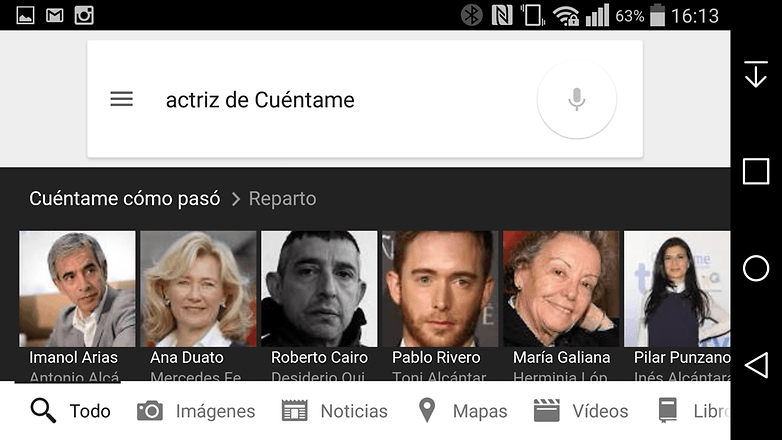
Task: Open Roberto Cairo photo
Action: [x=319, y=289]
